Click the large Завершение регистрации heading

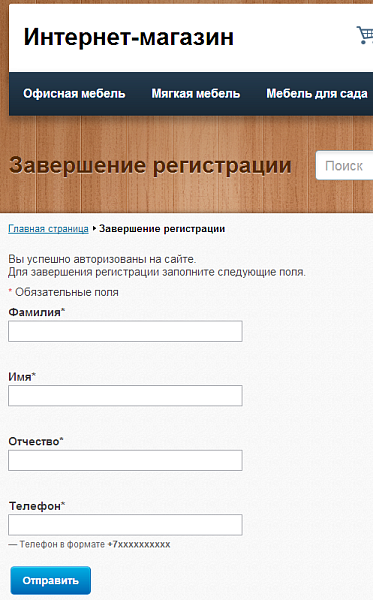point(150,166)
